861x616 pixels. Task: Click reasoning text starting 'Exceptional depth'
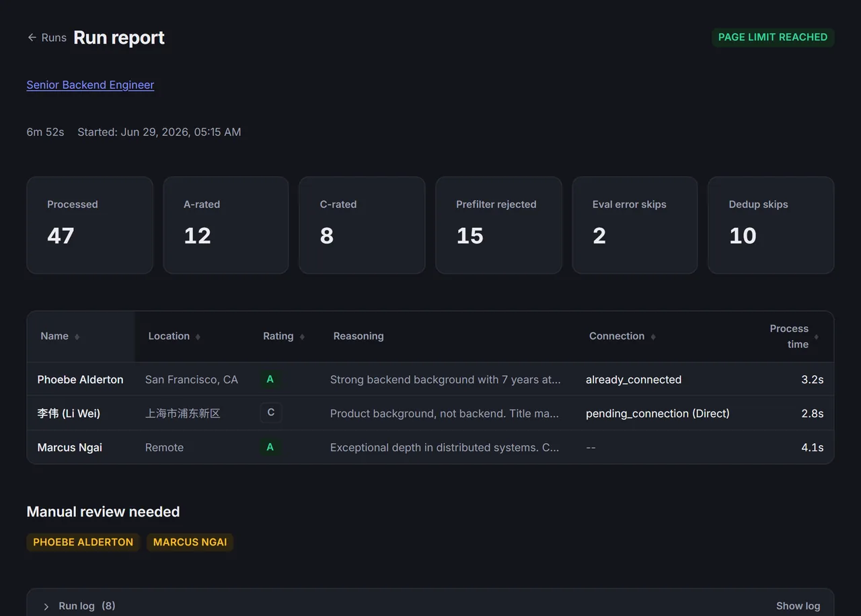point(445,447)
